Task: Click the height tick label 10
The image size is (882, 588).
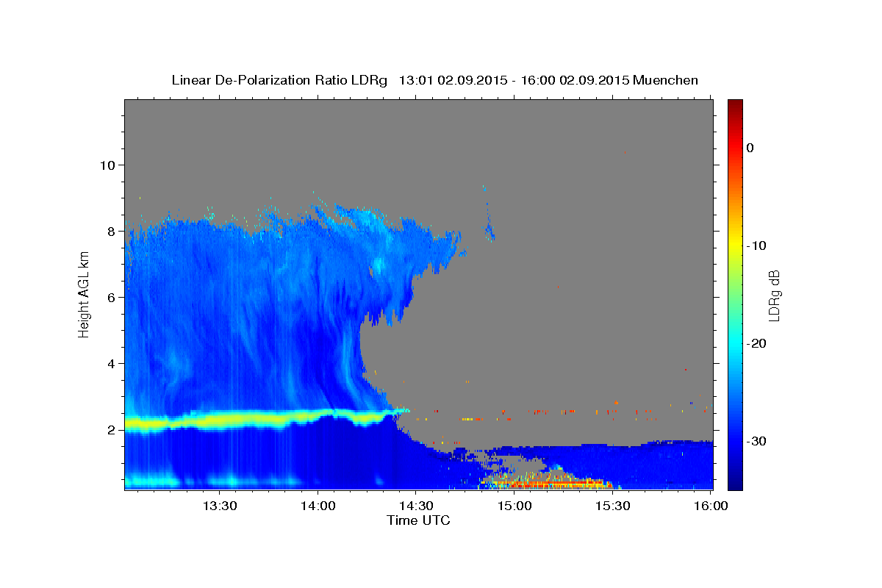Action: 107,165
